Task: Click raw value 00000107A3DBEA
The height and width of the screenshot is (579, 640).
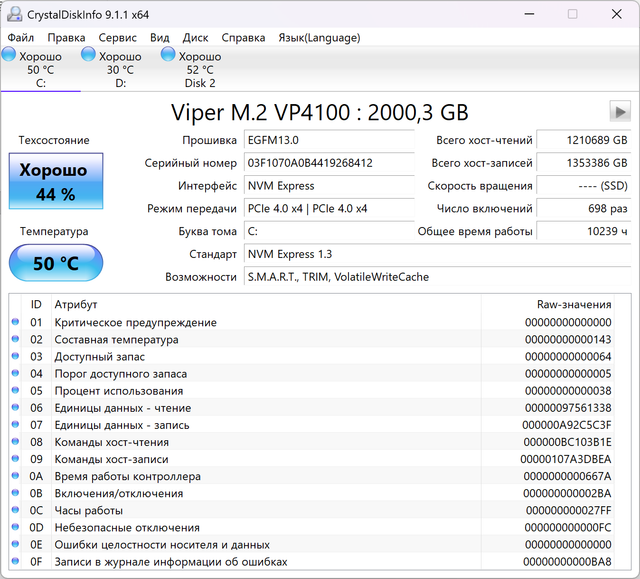Action: pyautogui.click(x=566, y=459)
